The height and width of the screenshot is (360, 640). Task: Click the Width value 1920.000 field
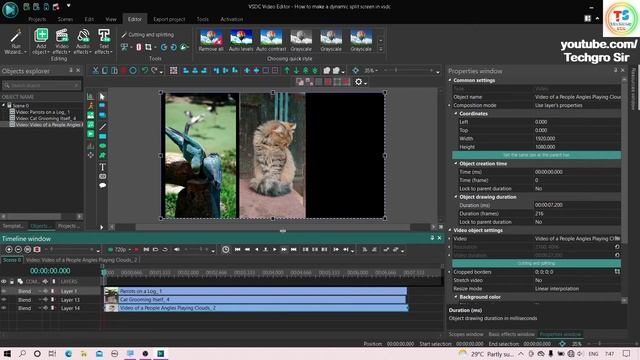[x=577, y=139]
